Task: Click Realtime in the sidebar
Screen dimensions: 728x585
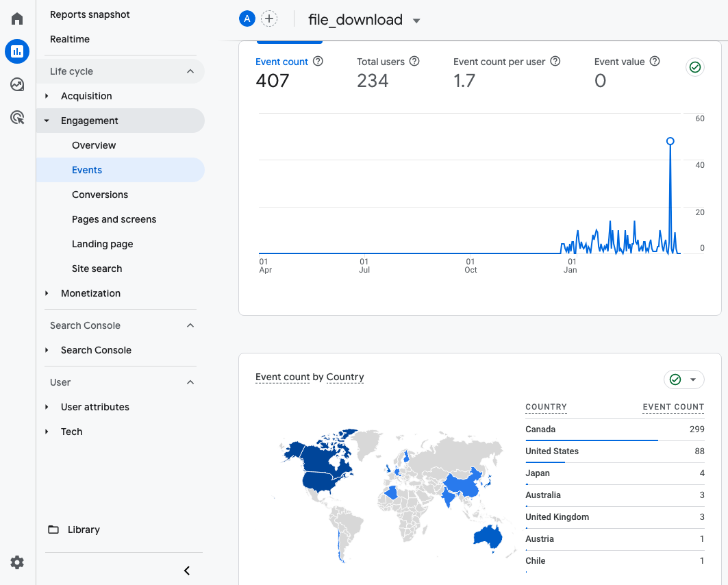Action: [70, 39]
